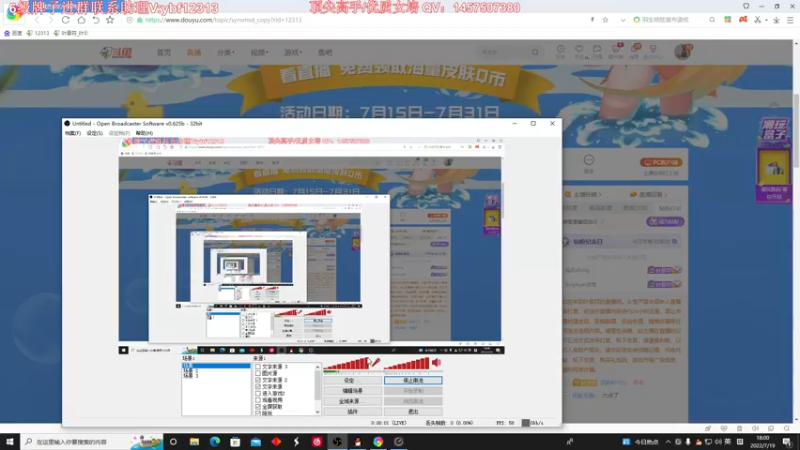Click the sources list scroll up arrow
The height and width of the screenshot is (450, 800).
click(x=317, y=366)
